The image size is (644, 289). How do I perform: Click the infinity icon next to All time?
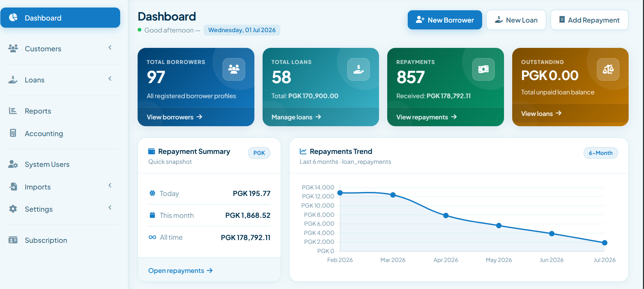point(152,237)
